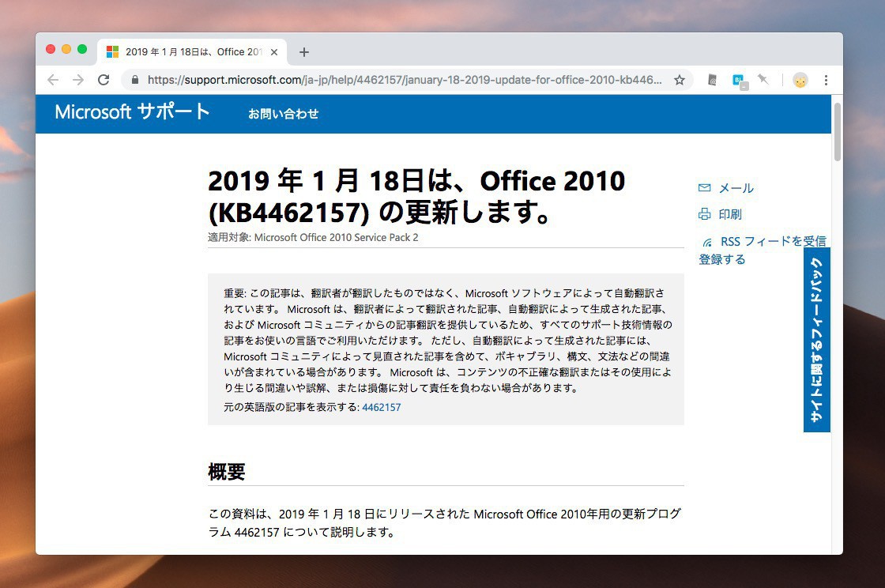Open the サイトに関するフィードバック side tab
The image size is (885, 588).
(817, 340)
